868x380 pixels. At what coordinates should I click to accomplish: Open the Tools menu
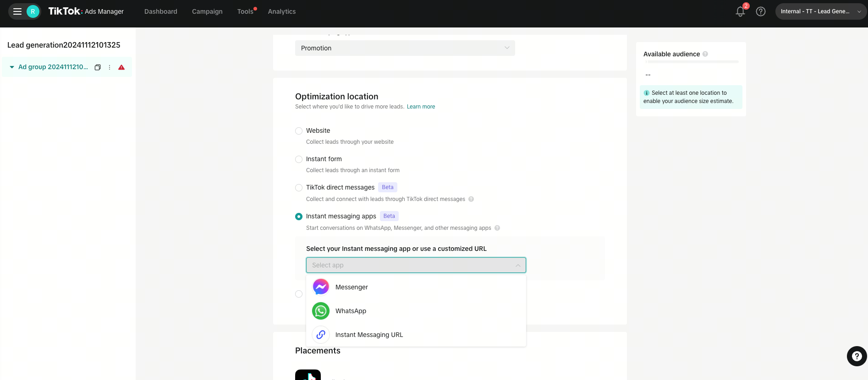246,11
